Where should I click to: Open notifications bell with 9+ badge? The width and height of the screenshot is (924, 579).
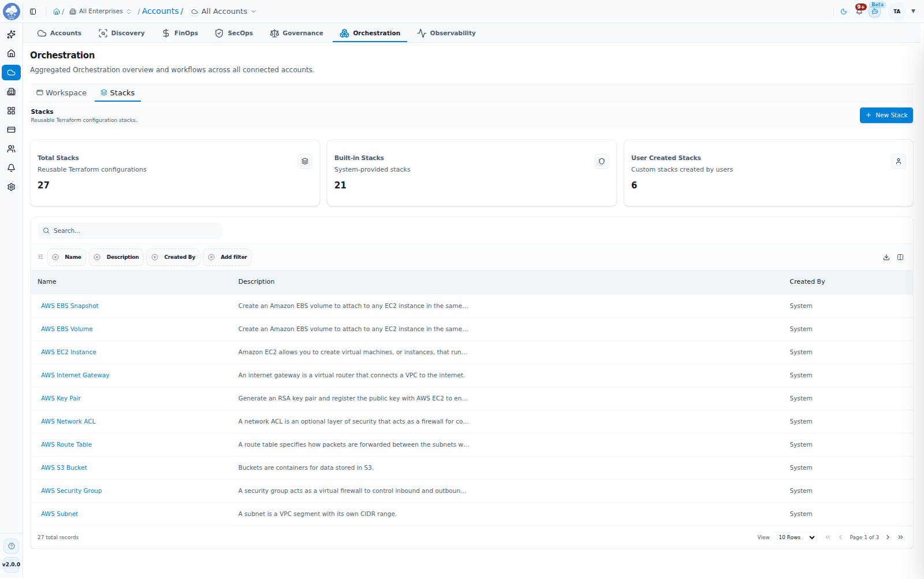tap(859, 10)
